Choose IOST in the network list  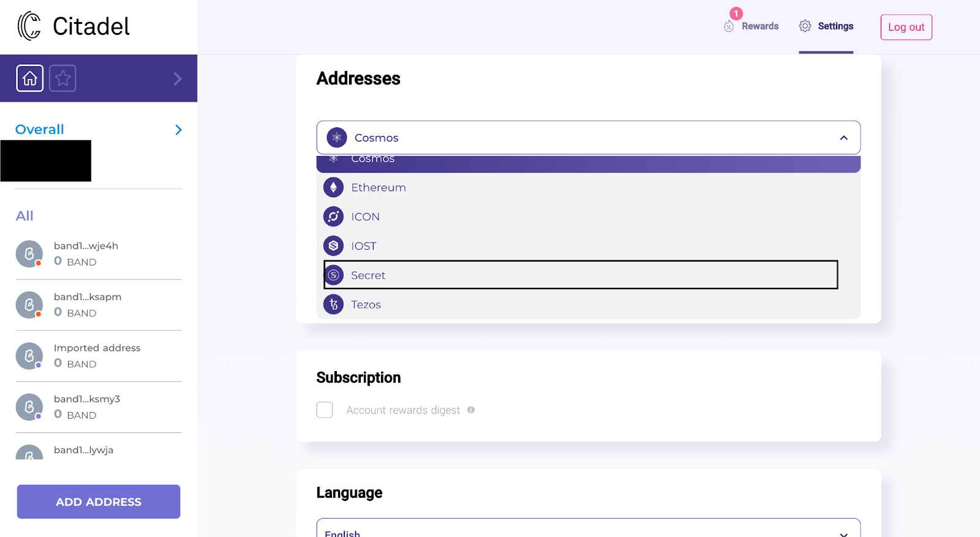(364, 246)
